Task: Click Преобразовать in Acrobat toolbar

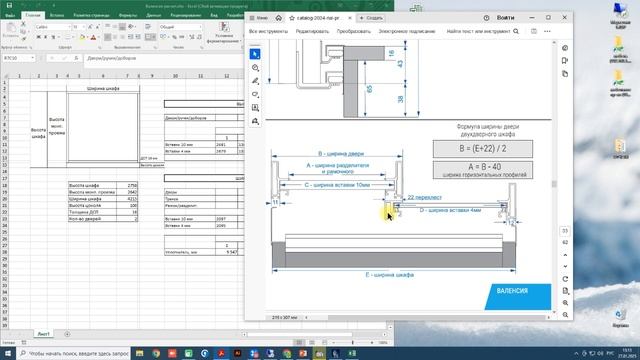Action: point(353,31)
